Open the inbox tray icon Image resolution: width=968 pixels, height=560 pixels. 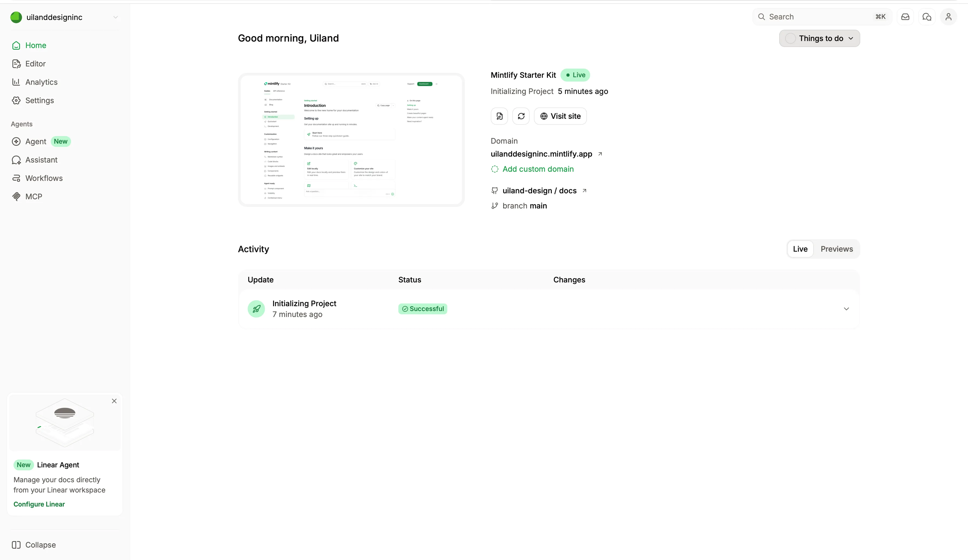(x=905, y=17)
